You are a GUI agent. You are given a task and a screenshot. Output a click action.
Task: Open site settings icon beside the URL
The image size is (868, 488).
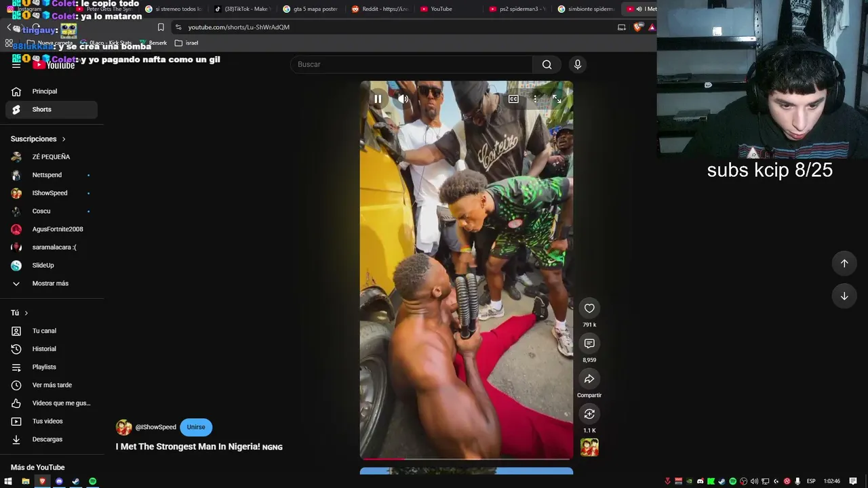(x=178, y=27)
